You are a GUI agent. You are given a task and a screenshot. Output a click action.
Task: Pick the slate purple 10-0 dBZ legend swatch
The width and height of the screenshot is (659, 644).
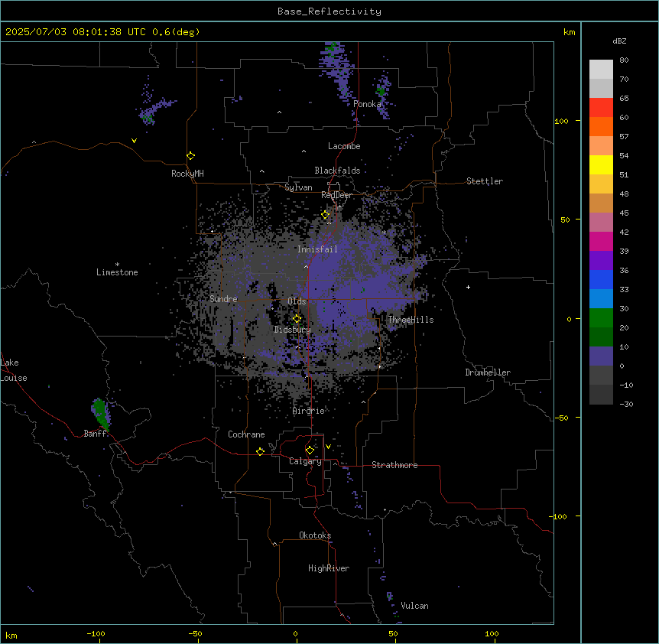click(601, 356)
